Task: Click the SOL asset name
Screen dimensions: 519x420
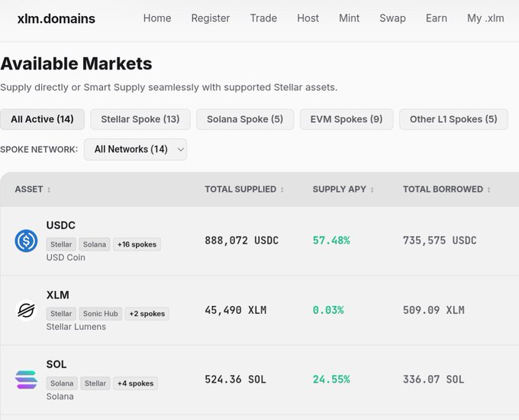Action: [56, 364]
